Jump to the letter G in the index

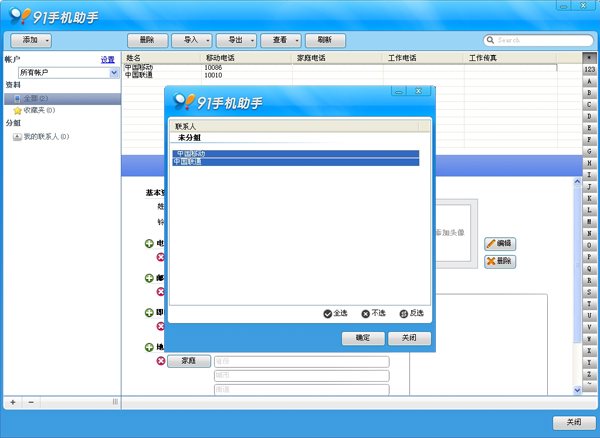589,151
